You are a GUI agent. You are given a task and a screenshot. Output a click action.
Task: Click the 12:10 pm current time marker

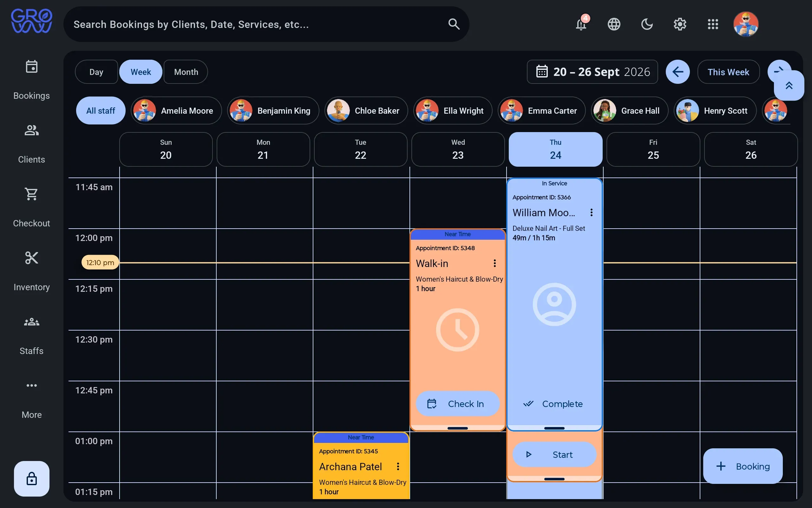[x=100, y=262]
